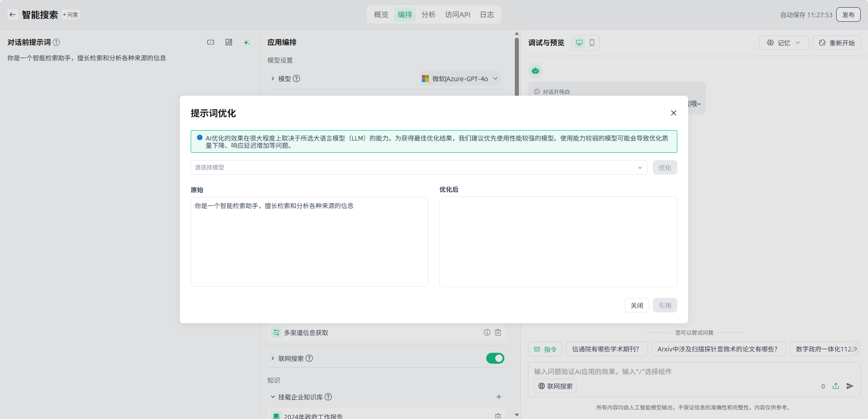This screenshot has width=868, height=419.
Task: Open the 微软|Azure-GPT-4o model dropdown
Action: 460,78
